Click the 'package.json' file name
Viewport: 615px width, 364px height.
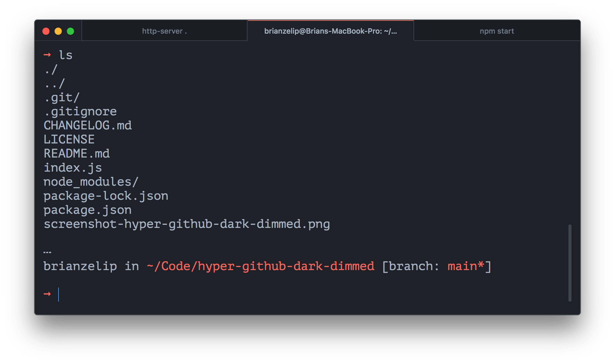pos(88,210)
